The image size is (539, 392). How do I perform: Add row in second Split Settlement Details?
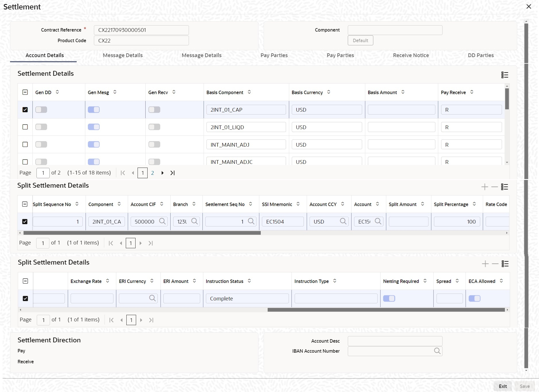485,264
